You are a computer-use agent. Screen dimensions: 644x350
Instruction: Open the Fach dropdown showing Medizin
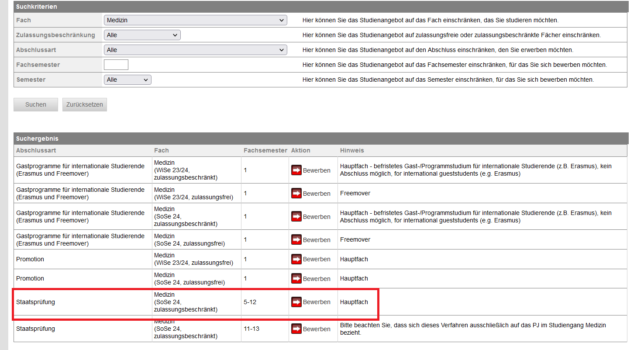click(x=195, y=20)
